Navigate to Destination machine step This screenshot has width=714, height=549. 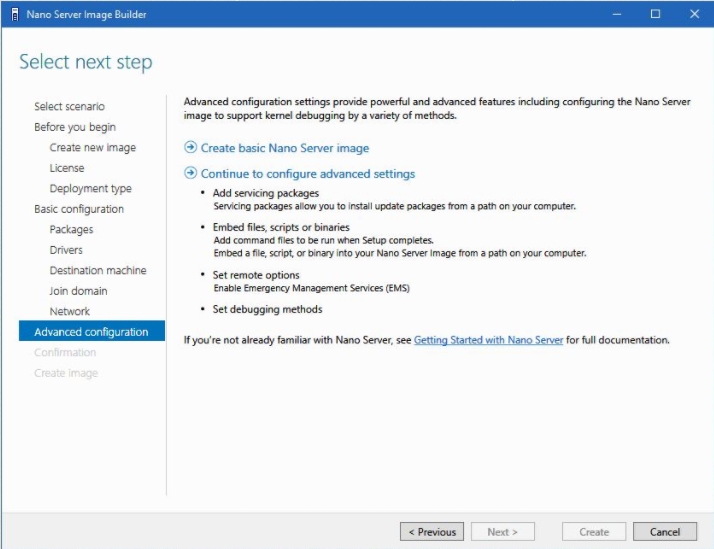tap(98, 270)
